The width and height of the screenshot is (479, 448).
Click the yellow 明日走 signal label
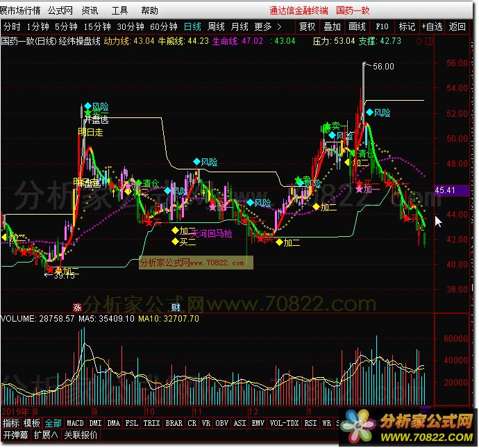pos(90,133)
